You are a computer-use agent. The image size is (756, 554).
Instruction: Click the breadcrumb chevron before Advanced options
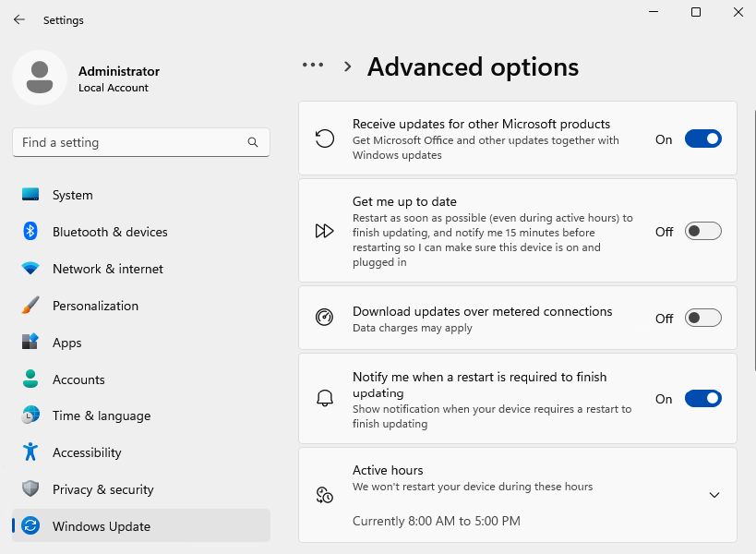pyautogui.click(x=348, y=66)
